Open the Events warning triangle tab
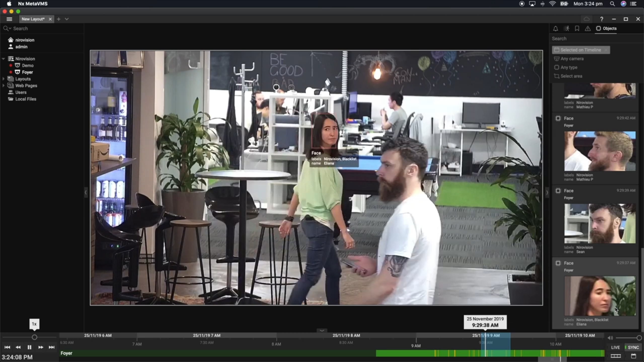This screenshot has width=644, height=362. (x=588, y=28)
